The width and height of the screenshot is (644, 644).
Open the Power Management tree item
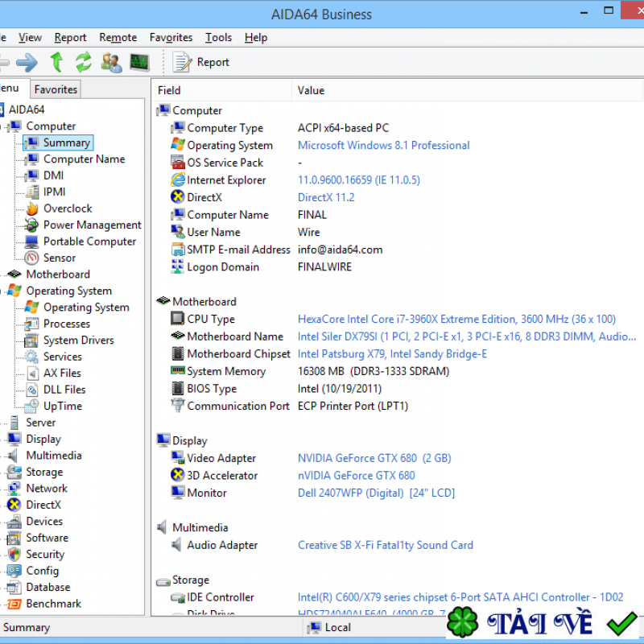pyautogui.click(x=92, y=225)
